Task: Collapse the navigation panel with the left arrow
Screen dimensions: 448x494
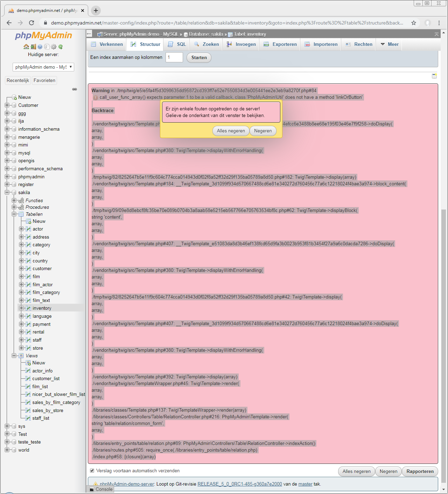Action: pos(89,34)
